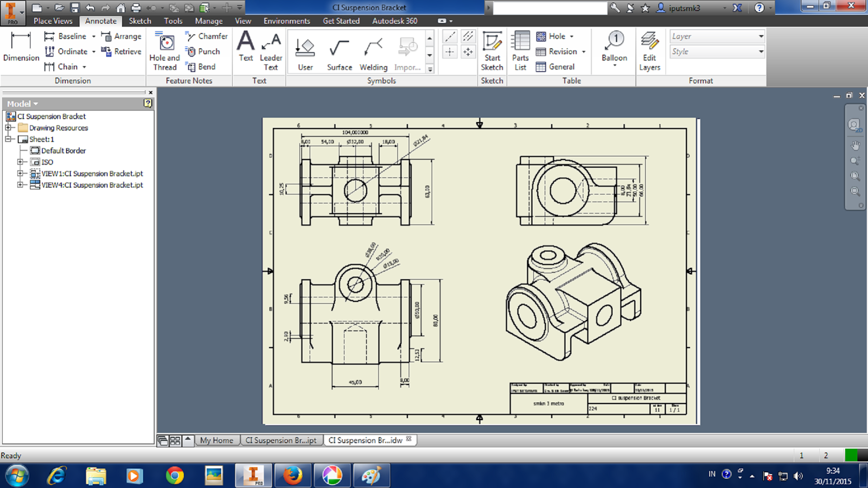Insert a Surface texture symbol
868x488 pixels.
click(340, 54)
